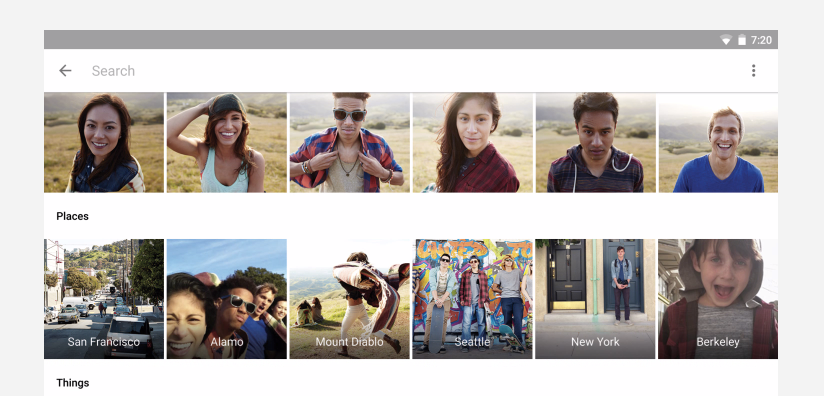
Task: Tap the back arrow icon
Action: coord(65,71)
